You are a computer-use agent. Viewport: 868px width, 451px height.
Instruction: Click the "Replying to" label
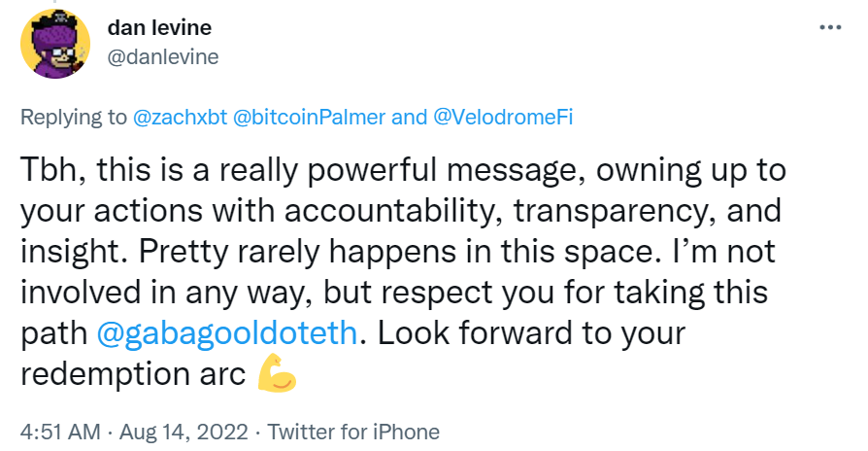(x=74, y=118)
